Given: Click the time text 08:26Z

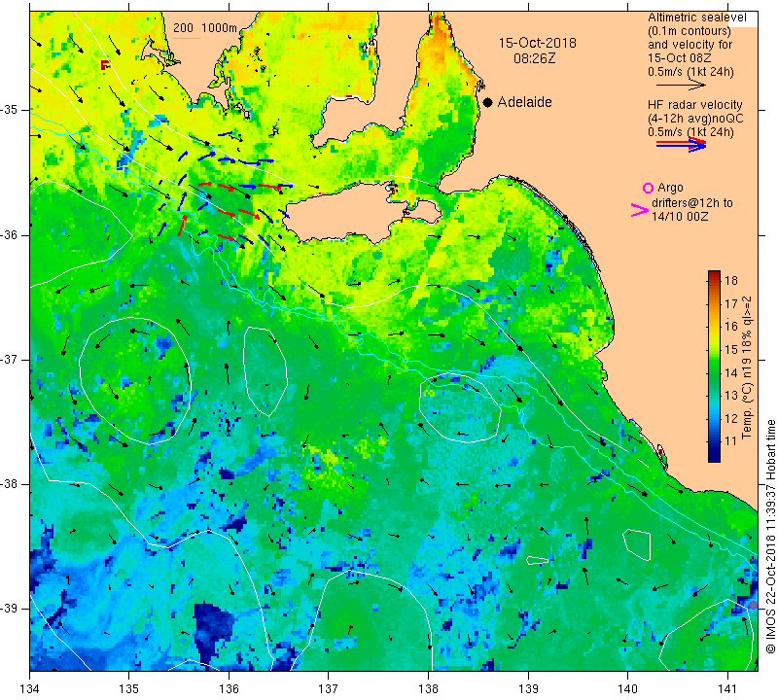Looking at the screenshot, I should click(534, 58).
